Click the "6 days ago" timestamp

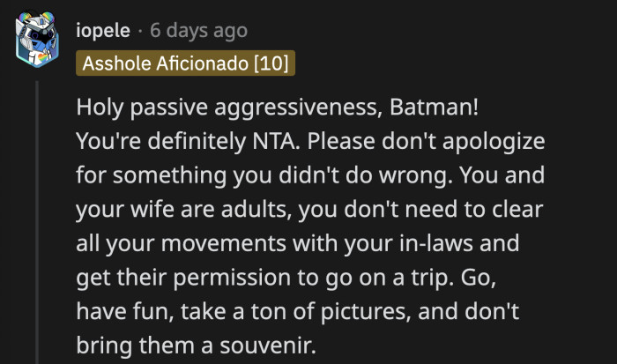coord(199,31)
